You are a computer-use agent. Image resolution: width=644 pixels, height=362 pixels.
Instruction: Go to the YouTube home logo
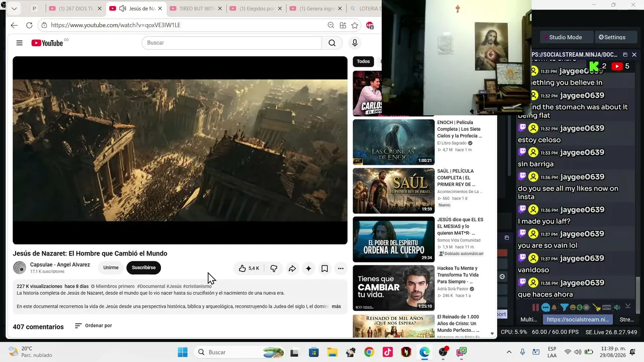[47, 43]
